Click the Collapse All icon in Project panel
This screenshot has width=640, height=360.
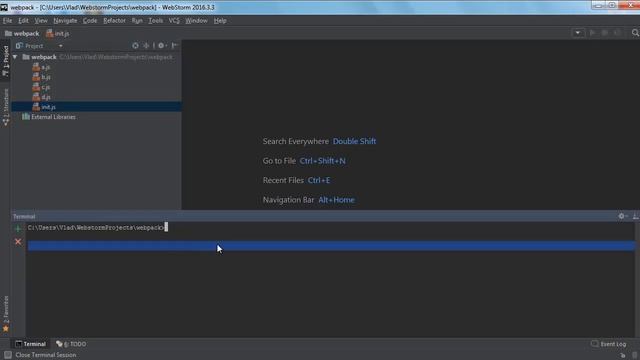[x=146, y=46]
